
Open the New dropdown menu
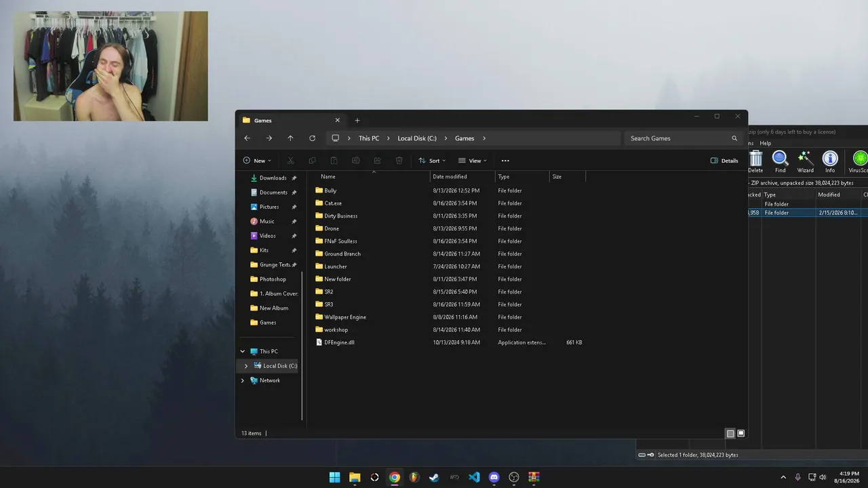click(257, 161)
